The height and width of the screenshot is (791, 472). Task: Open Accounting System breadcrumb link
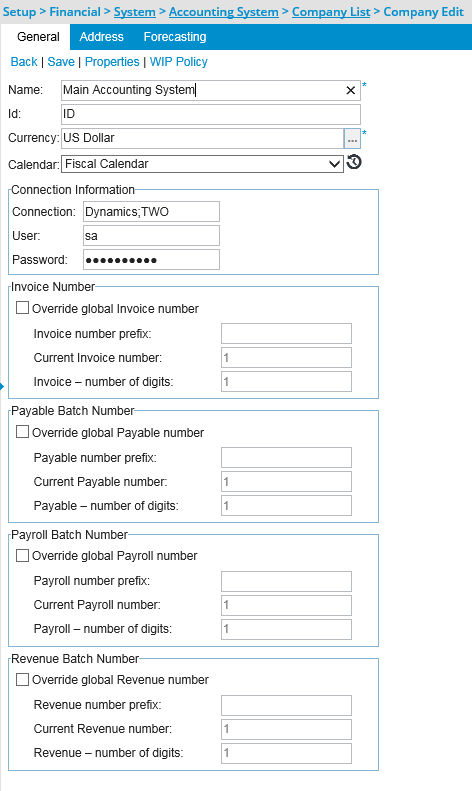coord(223,12)
